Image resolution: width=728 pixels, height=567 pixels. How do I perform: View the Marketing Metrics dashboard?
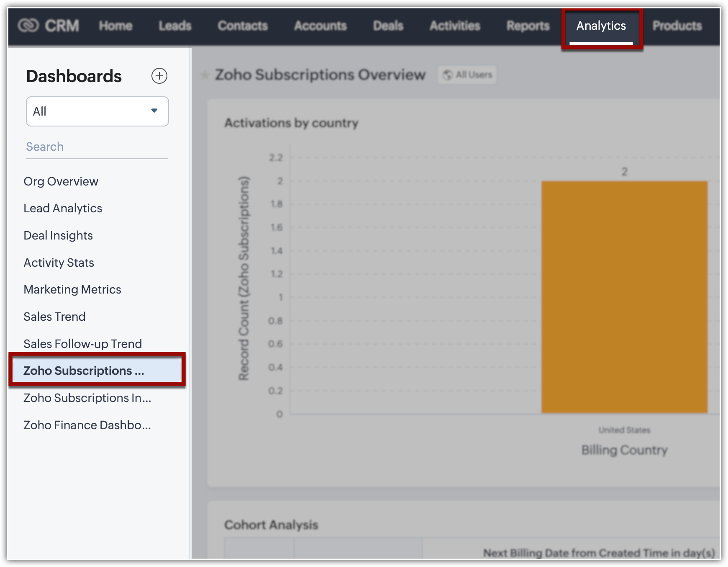tap(72, 290)
